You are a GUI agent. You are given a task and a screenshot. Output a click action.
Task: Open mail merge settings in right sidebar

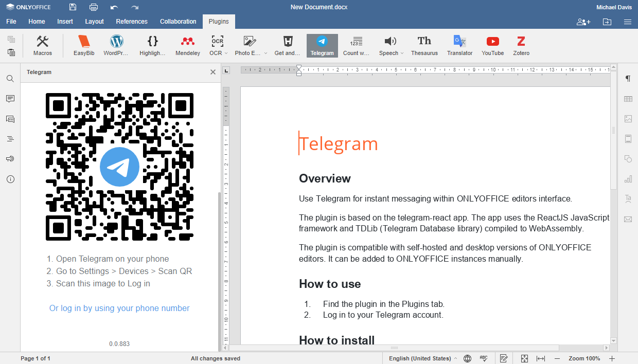point(628,219)
